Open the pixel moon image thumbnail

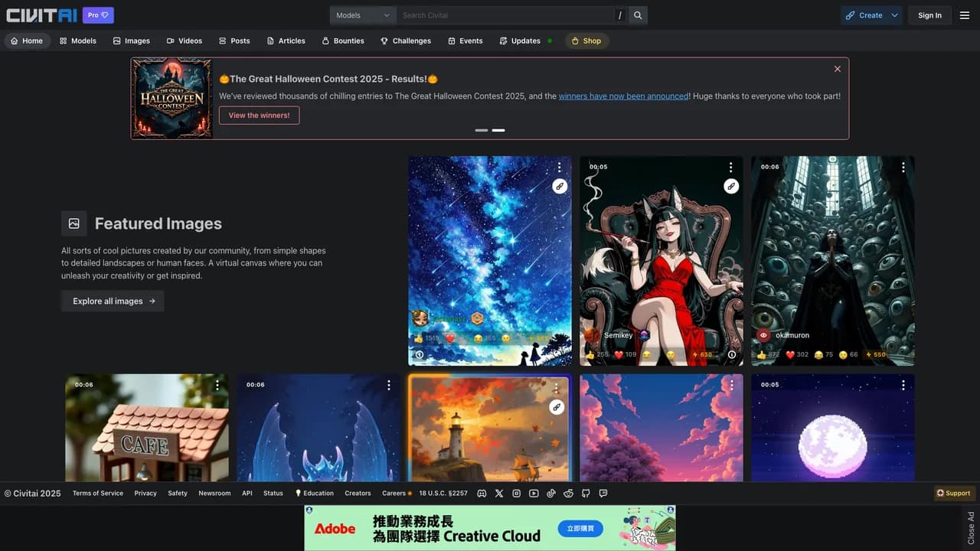coord(833,429)
